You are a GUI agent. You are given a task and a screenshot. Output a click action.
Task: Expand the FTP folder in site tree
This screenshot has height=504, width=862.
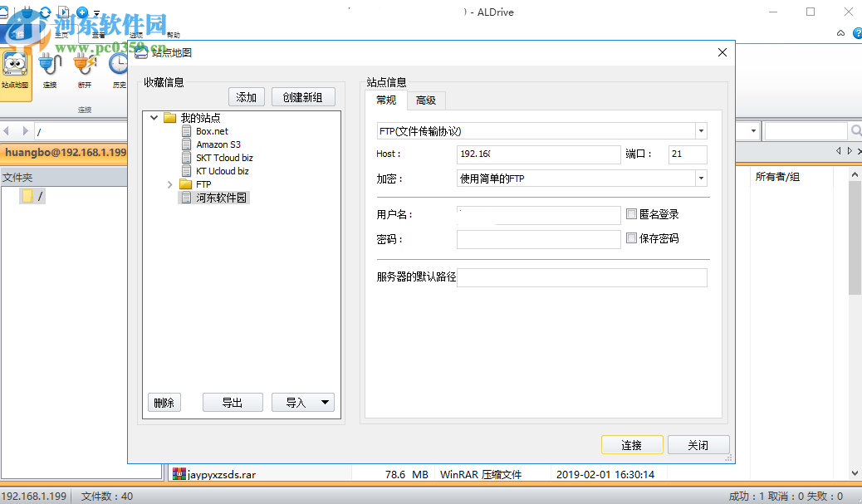tap(169, 183)
